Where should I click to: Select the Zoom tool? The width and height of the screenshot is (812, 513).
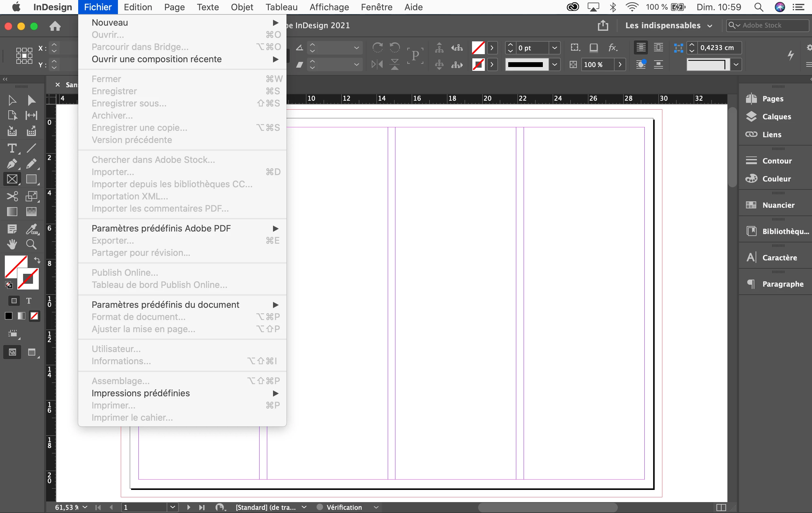[x=31, y=244]
